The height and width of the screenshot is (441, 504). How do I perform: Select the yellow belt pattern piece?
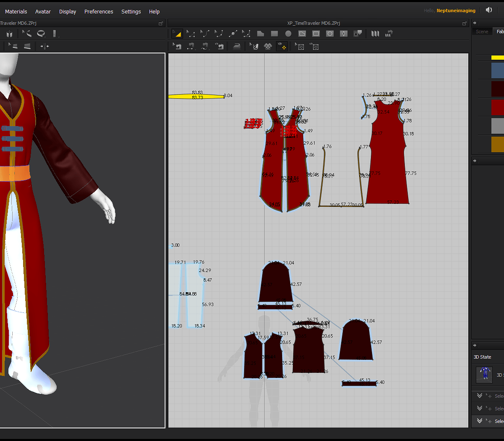pyautogui.click(x=196, y=96)
